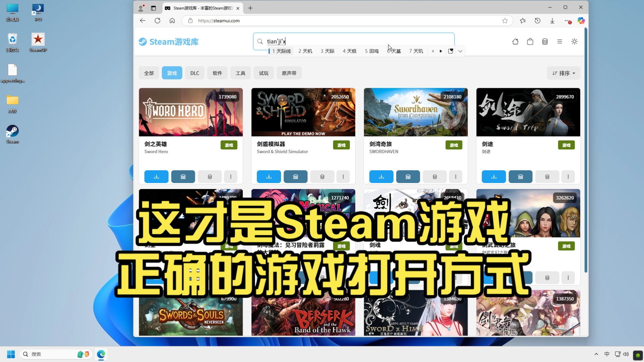The height and width of the screenshot is (362, 644).
Task: Open store page for 剑湾奇旅
Action: click(408, 177)
